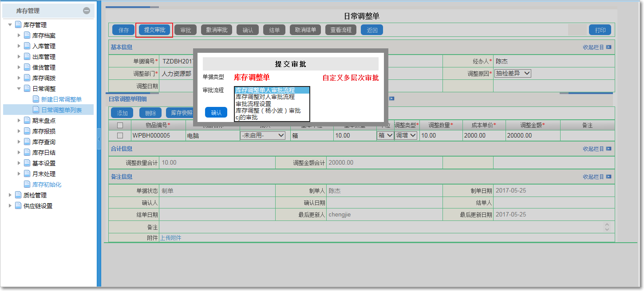Screen dimensions: 644x291
Task: Expand the 入库管理 tree node
Action: tap(19, 46)
